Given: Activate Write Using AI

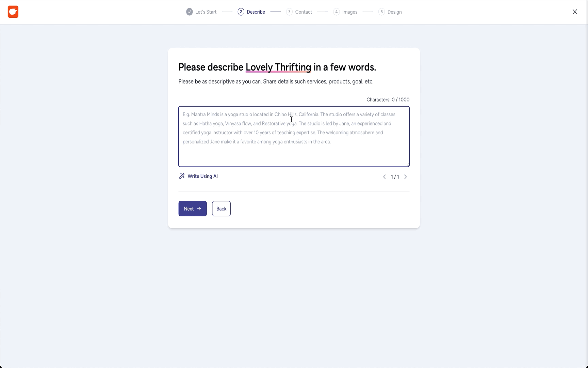Looking at the screenshot, I should click(x=202, y=176).
